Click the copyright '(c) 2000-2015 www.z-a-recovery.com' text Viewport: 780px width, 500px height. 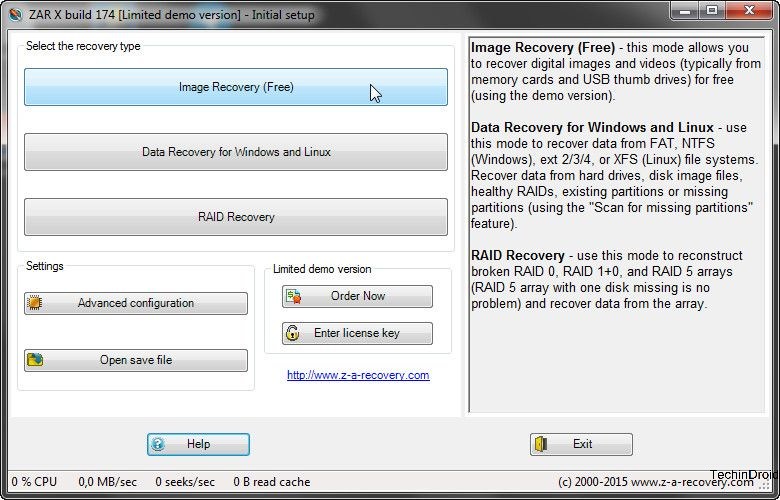click(656, 482)
